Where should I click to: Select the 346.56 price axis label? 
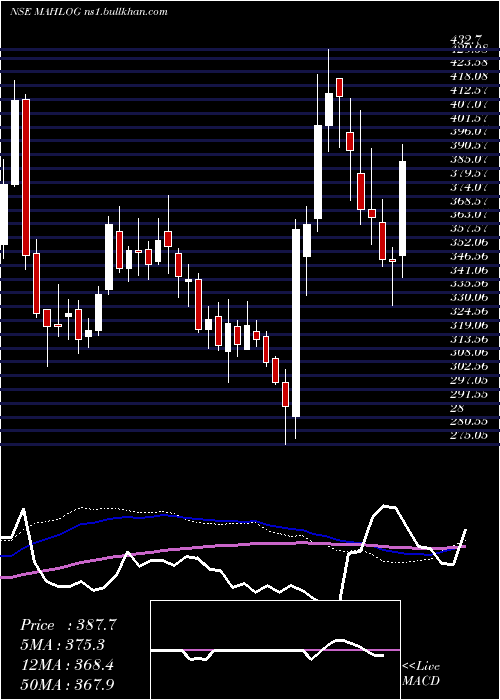coord(469,256)
